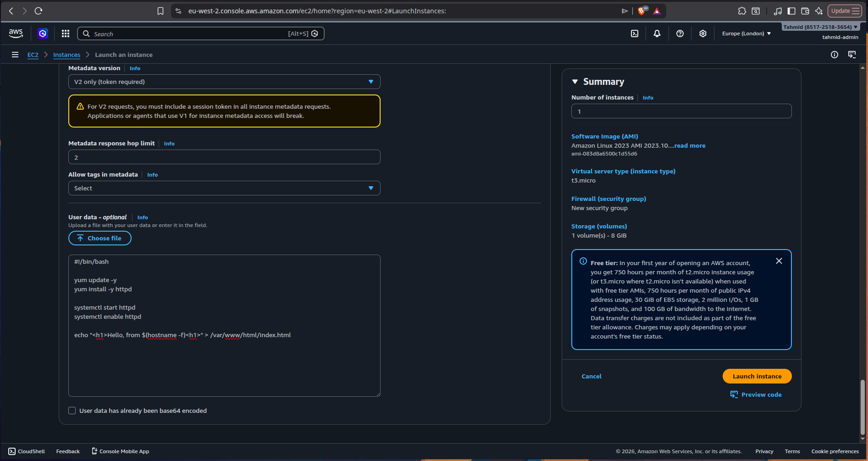This screenshot has height=461, width=868.
Task: Open the Leo AI sparkle icon
Action: point(819,11)
